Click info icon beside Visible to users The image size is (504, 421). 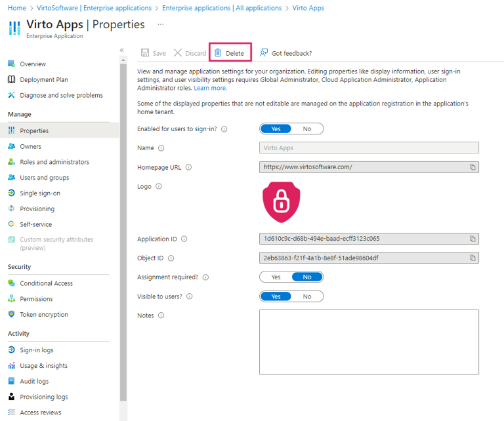click(190, 296)
